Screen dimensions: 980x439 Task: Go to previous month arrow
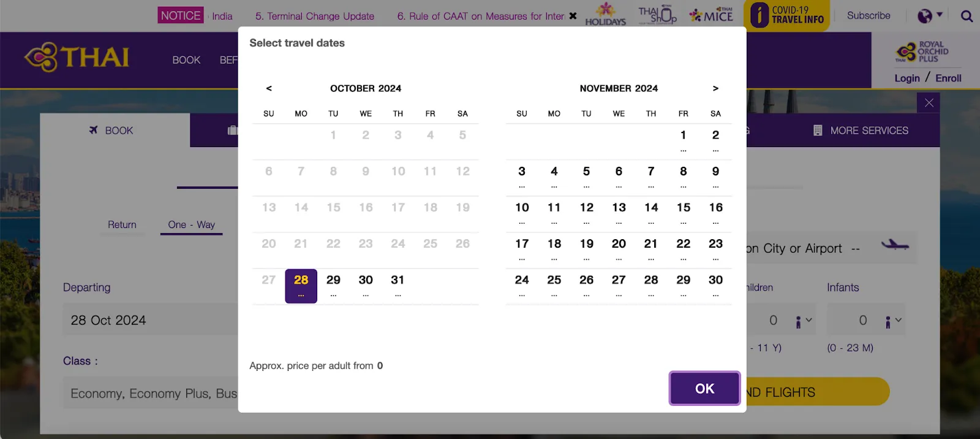click(x=269, y=88)
